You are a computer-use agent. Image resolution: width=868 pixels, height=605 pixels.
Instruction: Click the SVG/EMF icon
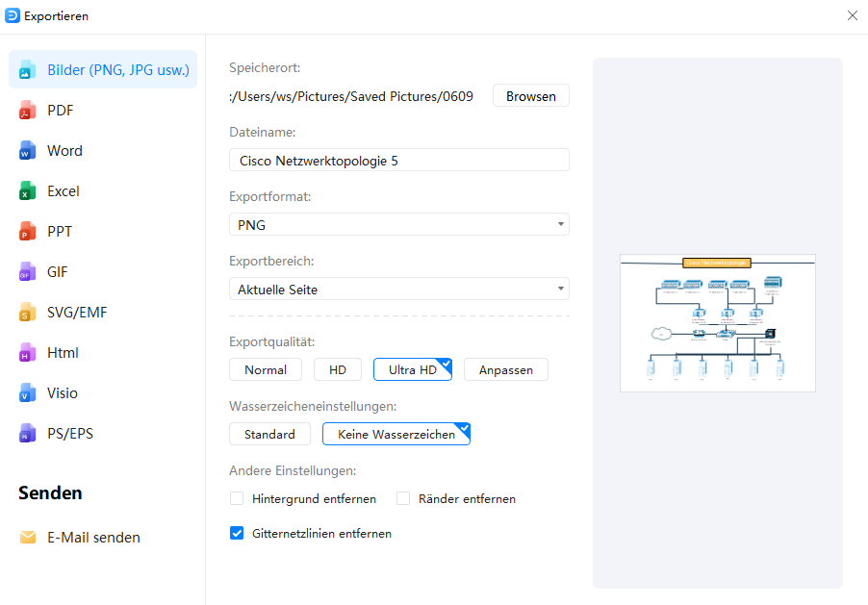(x=27, y=313)
